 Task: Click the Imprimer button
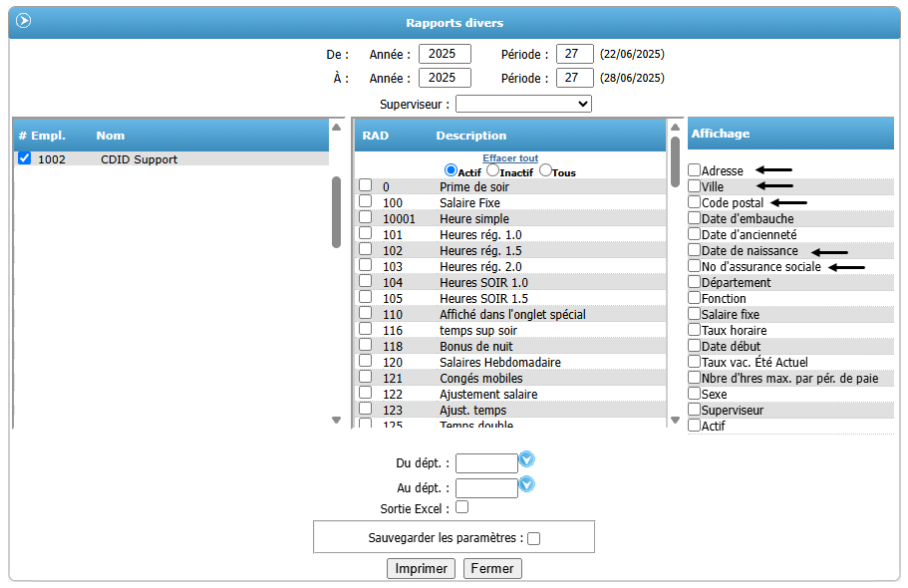click(x=421, y=568)
